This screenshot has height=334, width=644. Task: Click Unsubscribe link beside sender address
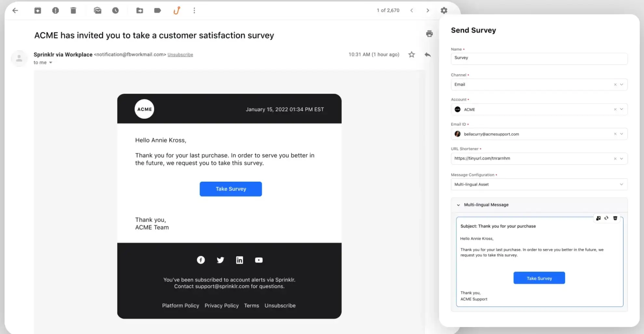click(x=180, y=55)
